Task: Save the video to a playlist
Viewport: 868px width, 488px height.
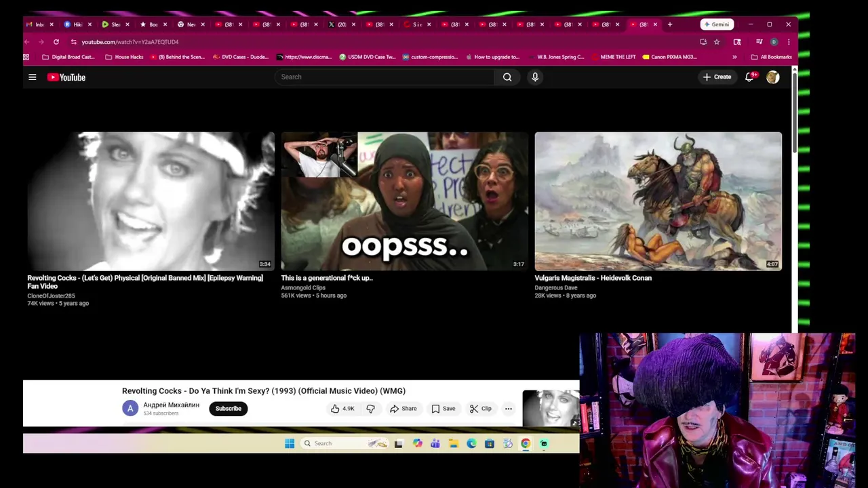Action: click(443, 409)
